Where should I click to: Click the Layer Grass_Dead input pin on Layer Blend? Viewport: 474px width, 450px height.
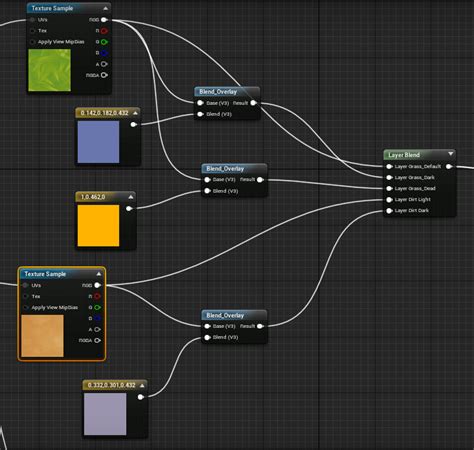[x=389, y=188]
